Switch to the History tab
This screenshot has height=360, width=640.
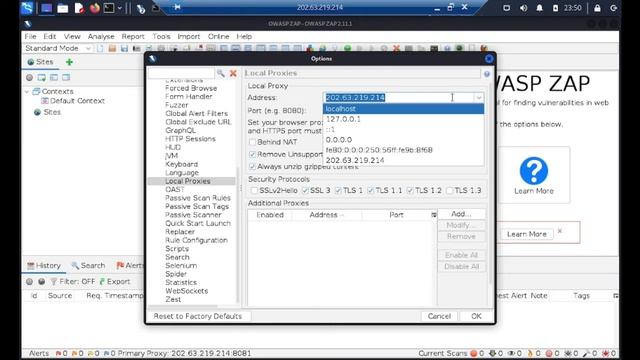pyautogui.click(x=44, y=266)
